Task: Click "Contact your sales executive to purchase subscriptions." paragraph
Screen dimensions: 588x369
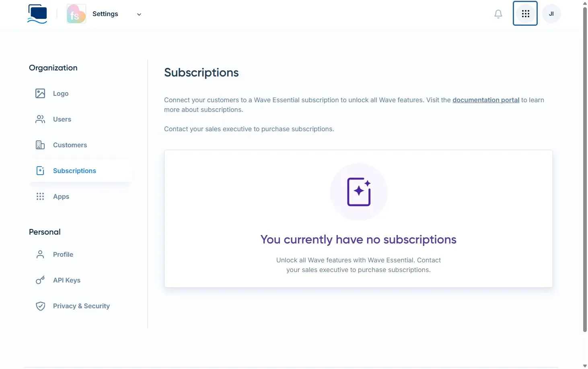Action: (x=249, y=129)
